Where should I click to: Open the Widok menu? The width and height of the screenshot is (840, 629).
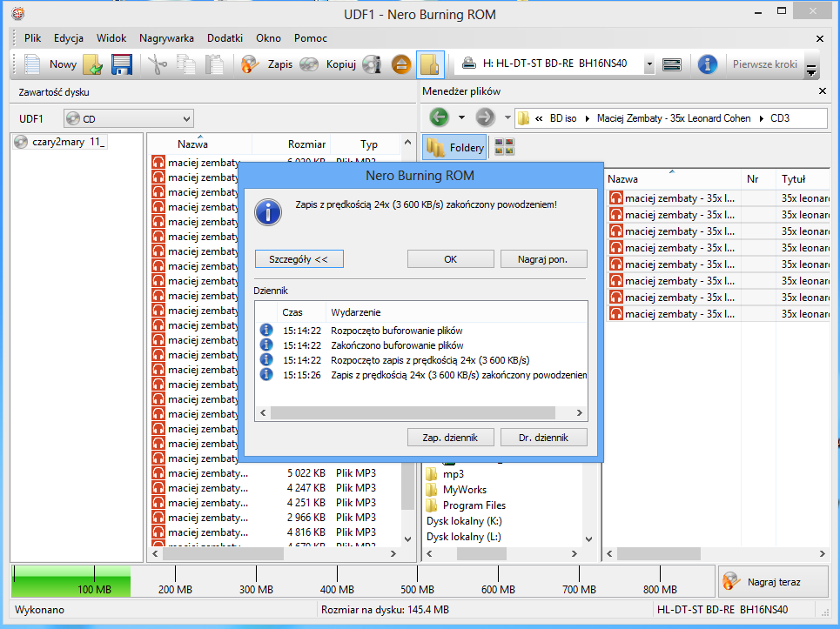(111, 38)
